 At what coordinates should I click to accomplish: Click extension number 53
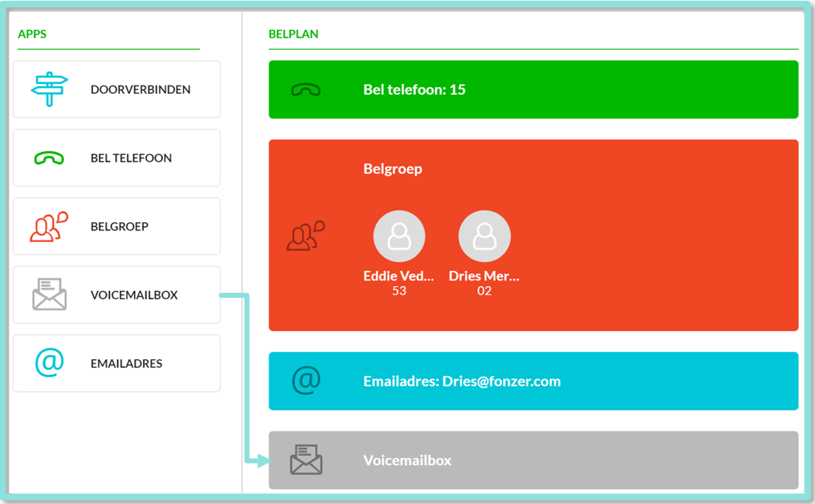[399, 291]
